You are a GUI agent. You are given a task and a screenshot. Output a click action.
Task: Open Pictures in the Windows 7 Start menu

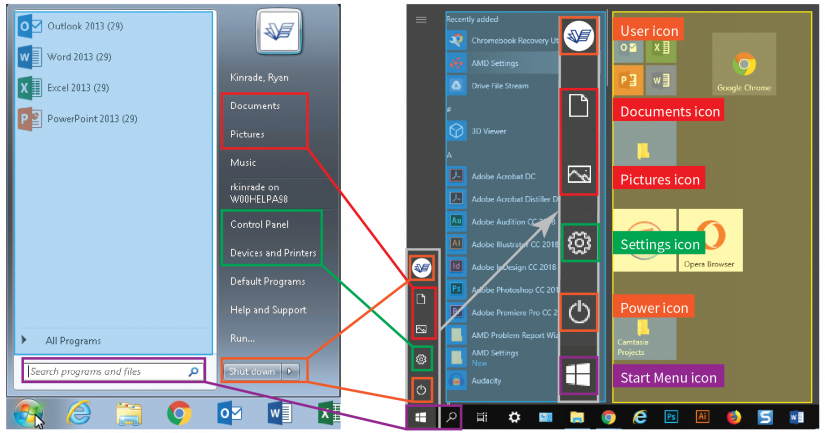click(x=247, y=134)
